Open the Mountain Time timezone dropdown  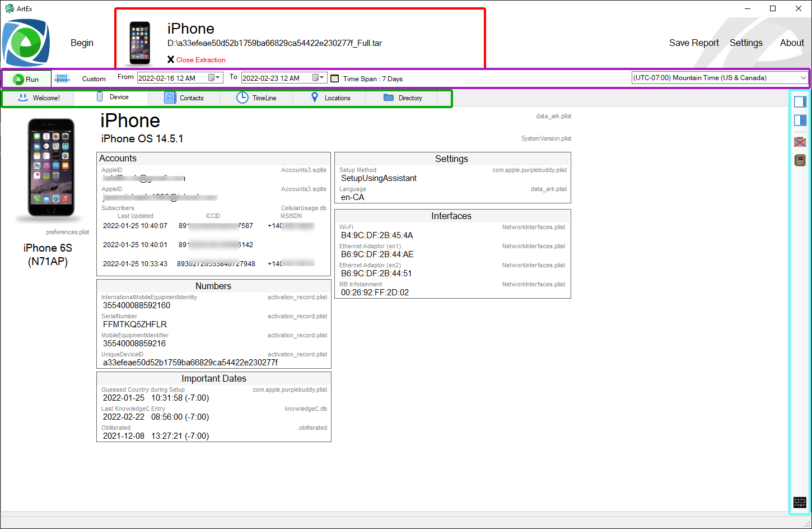coord(720,78)
